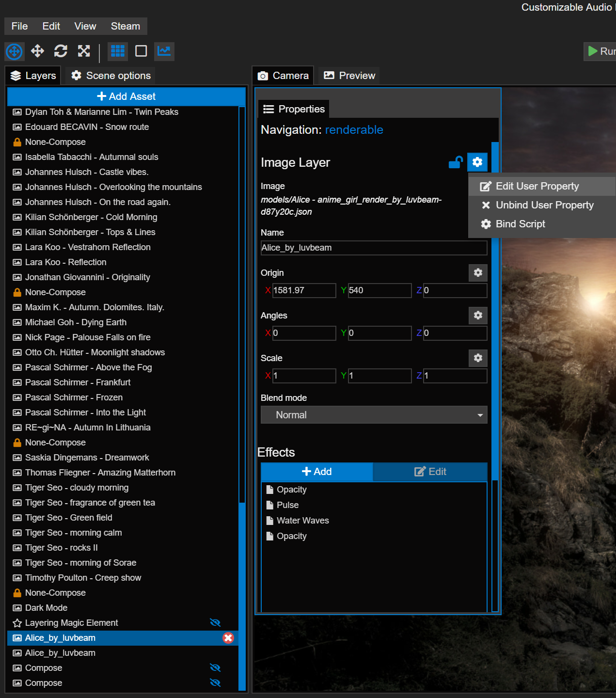Click the chart graph toolbar icon
616x698 pixels.
coord(164,51)
